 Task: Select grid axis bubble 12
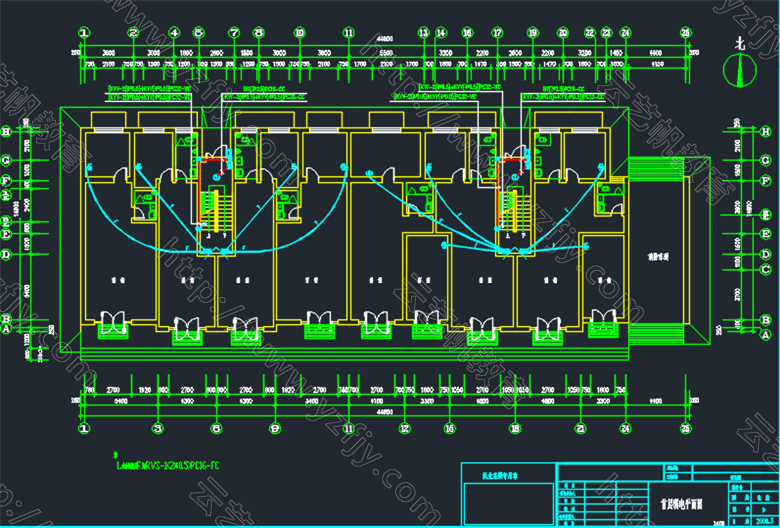point(404,428)
